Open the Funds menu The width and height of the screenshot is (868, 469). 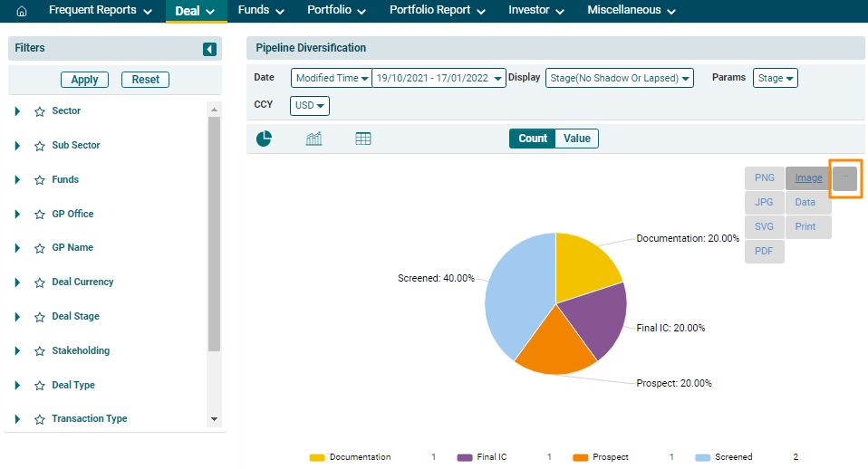(261, 11)
